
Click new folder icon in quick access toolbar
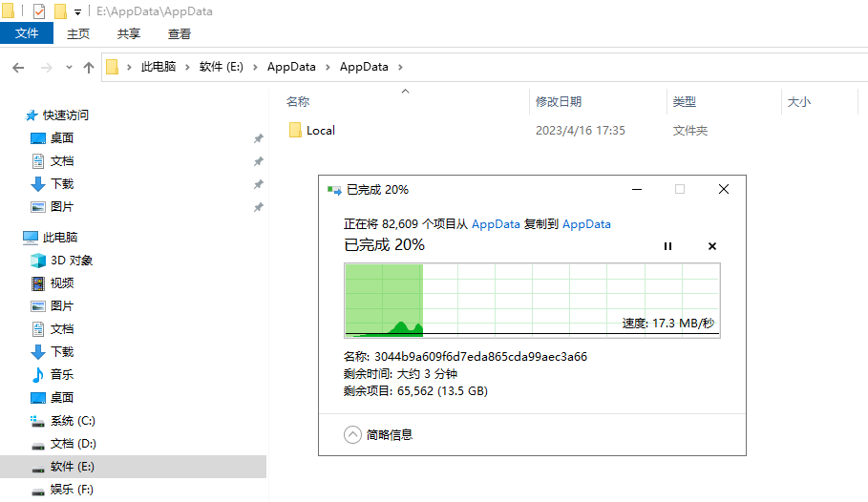[x=60, y=11]
